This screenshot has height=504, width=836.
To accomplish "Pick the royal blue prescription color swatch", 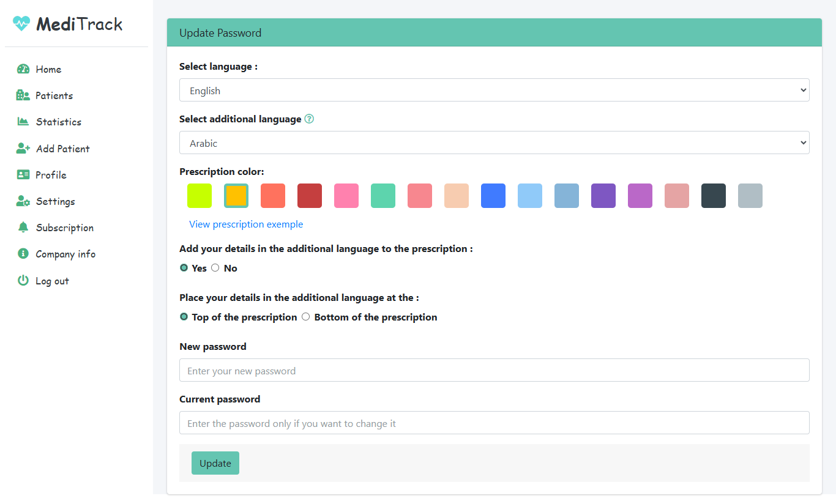I will coord(493,196).
